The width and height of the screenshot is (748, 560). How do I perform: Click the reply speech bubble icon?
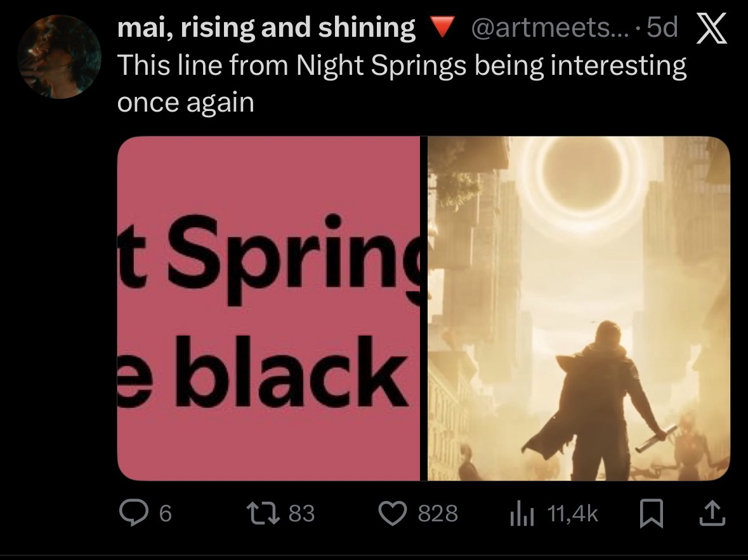click(x=133, y=512)
